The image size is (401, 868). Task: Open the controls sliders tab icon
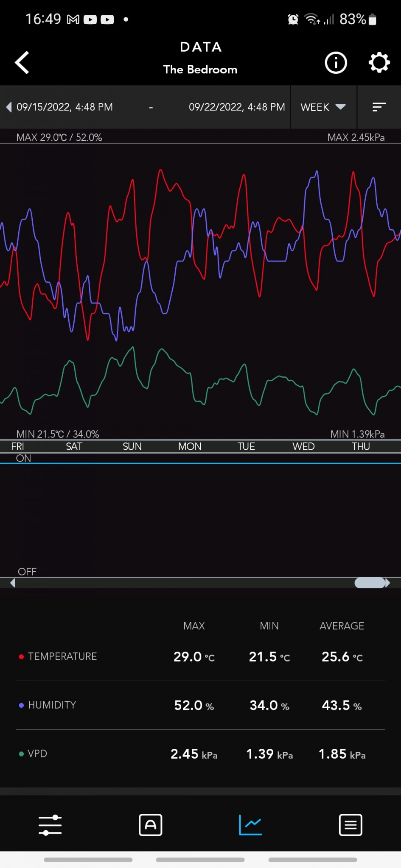[50, 825]
